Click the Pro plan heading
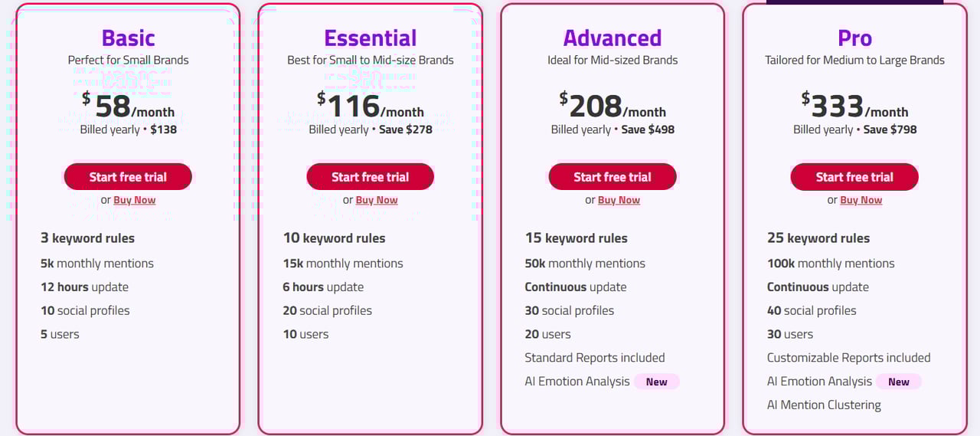This screenshot has height=436, width=980. tap(854, 38)
